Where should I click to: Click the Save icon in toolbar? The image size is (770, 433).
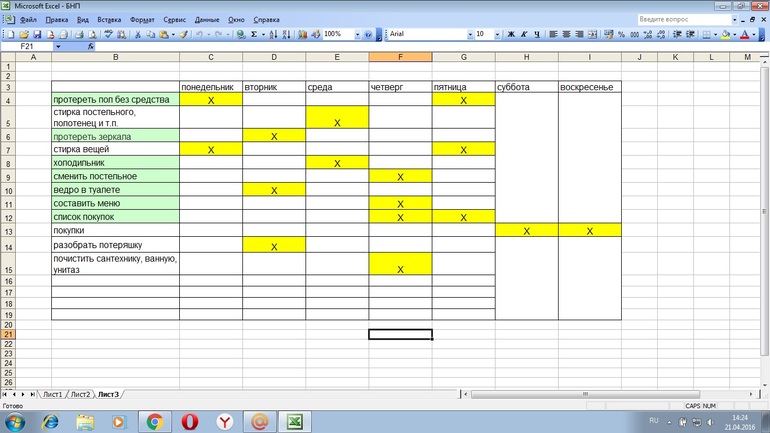[x=36, y=34]
